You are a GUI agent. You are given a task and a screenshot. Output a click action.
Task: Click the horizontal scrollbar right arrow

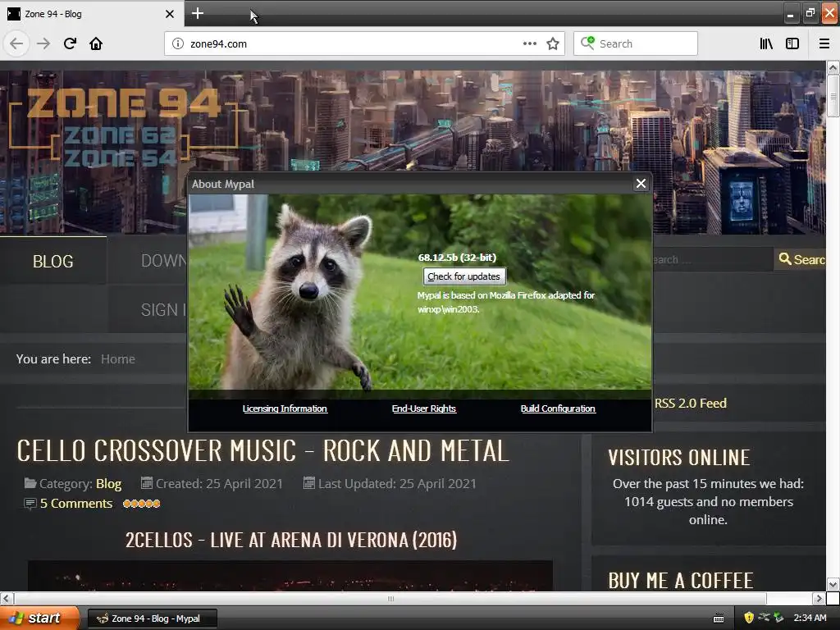click(x=819, y=598)
